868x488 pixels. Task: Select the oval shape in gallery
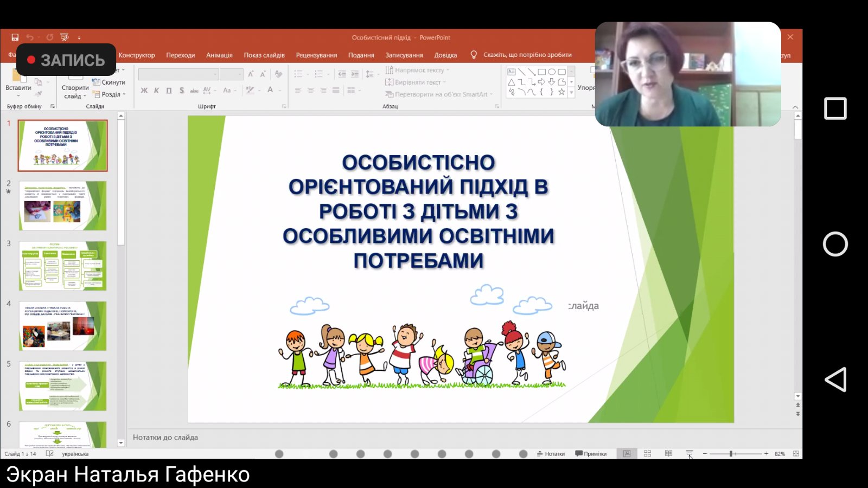(552, 72)
